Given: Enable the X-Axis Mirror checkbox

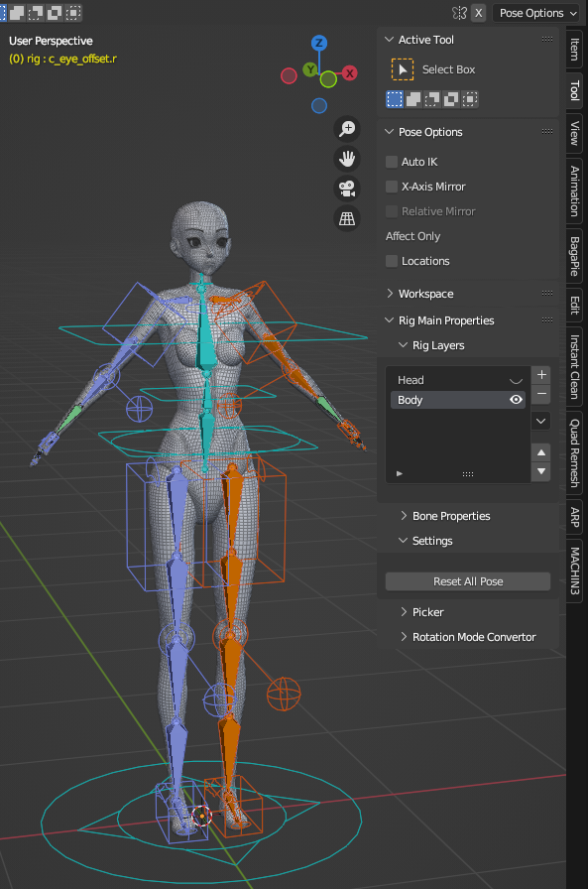Looking at the screenshot, I should 392,187.
